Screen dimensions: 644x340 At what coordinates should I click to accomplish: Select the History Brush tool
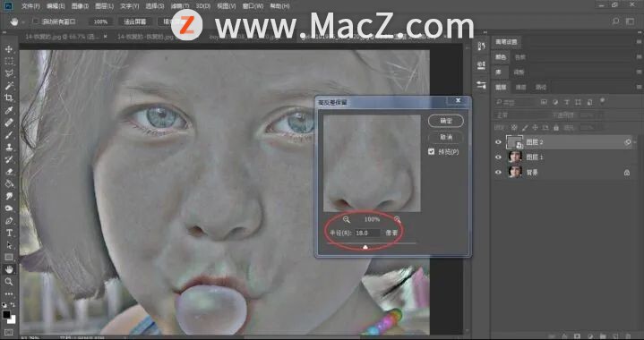[x=9, y=159]
